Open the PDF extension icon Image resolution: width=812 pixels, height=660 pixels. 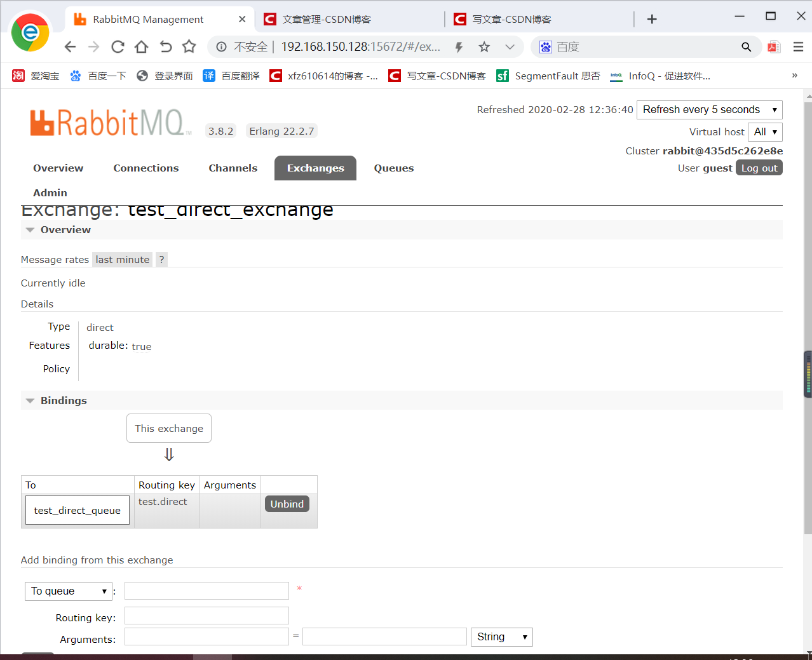pos(774,47)
